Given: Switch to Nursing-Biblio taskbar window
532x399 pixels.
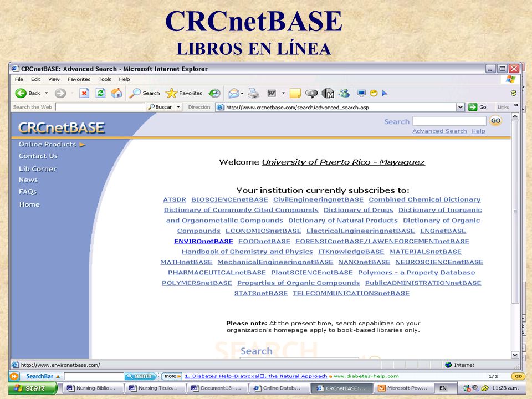Looking at the screenshot, I should (92, 388).
